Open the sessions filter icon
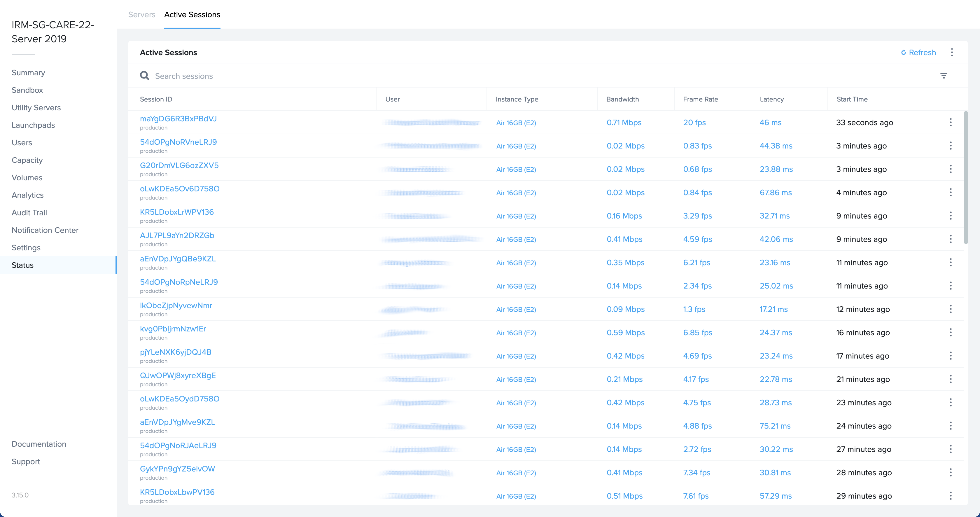 point(944,76)
